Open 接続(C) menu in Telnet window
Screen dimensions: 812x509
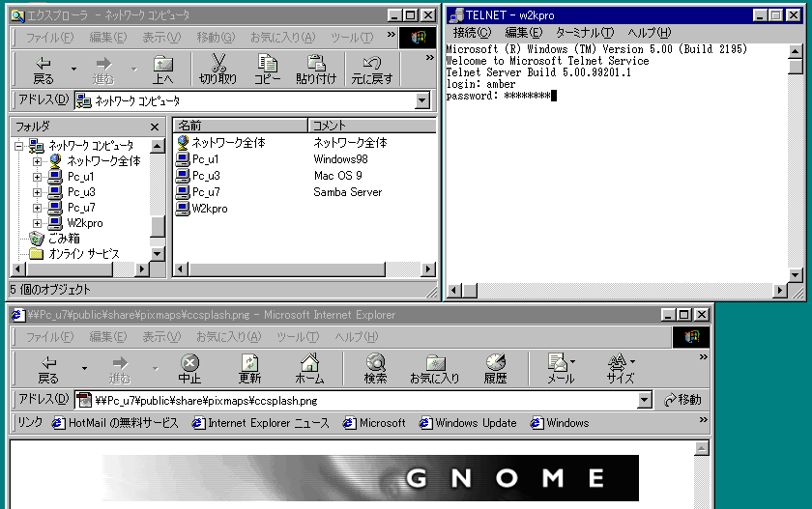[472, 33]
